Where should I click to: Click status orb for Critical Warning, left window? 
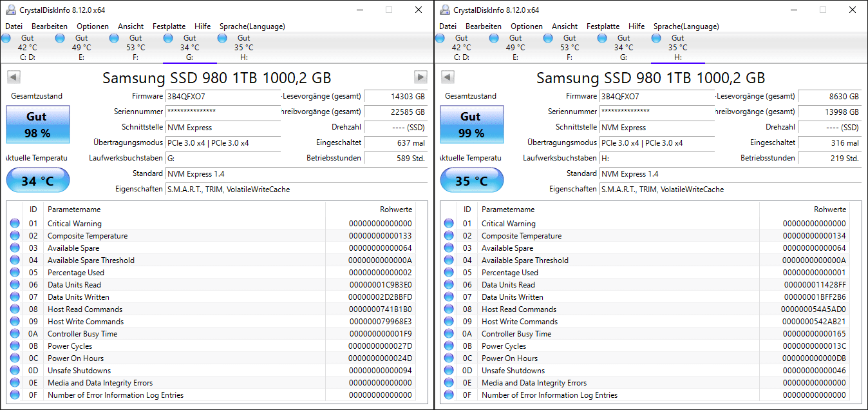pos(15,224)
